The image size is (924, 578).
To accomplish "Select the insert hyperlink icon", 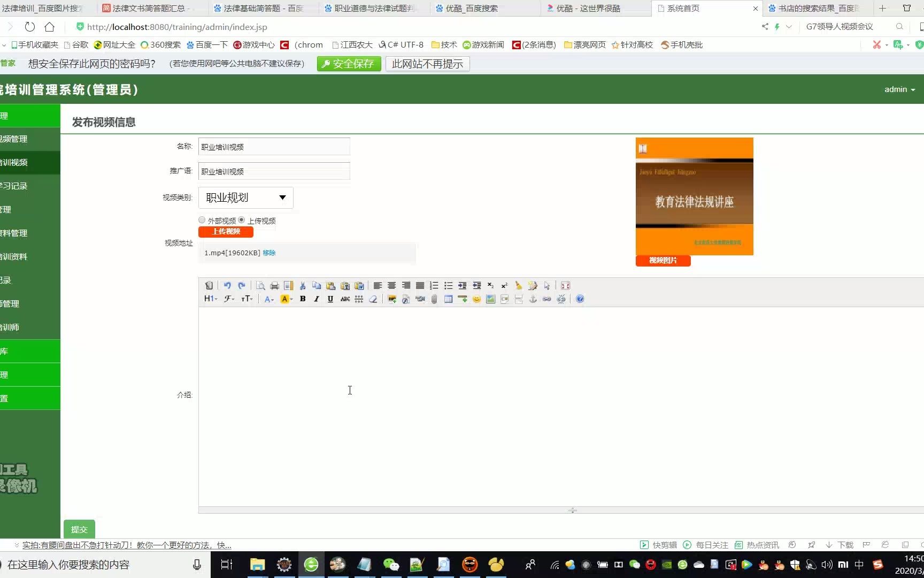I will (546, 299).
